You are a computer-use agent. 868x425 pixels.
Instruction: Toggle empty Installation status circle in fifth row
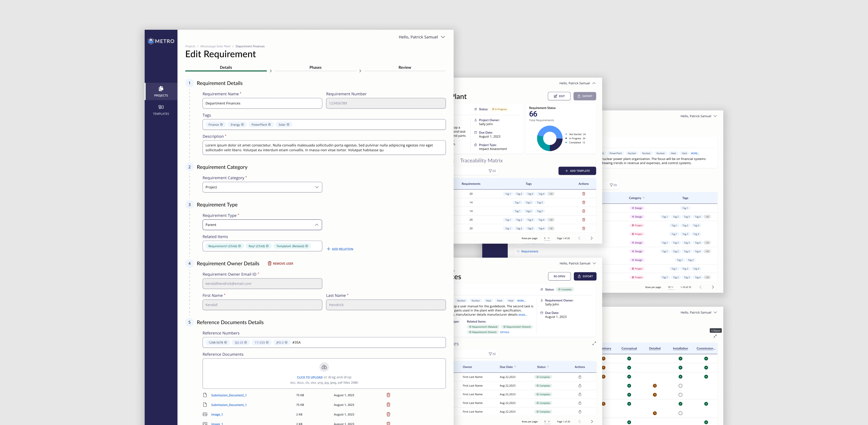[x=680, y=395]
